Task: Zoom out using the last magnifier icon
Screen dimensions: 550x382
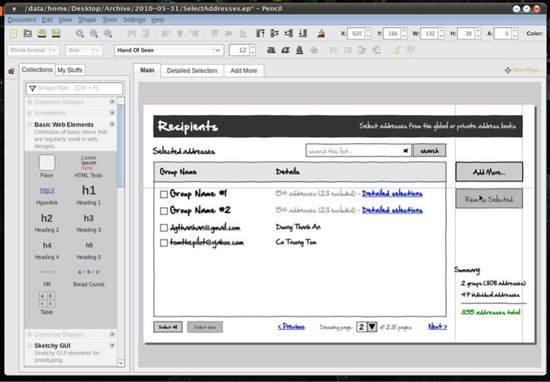Action: pos(108,34)
